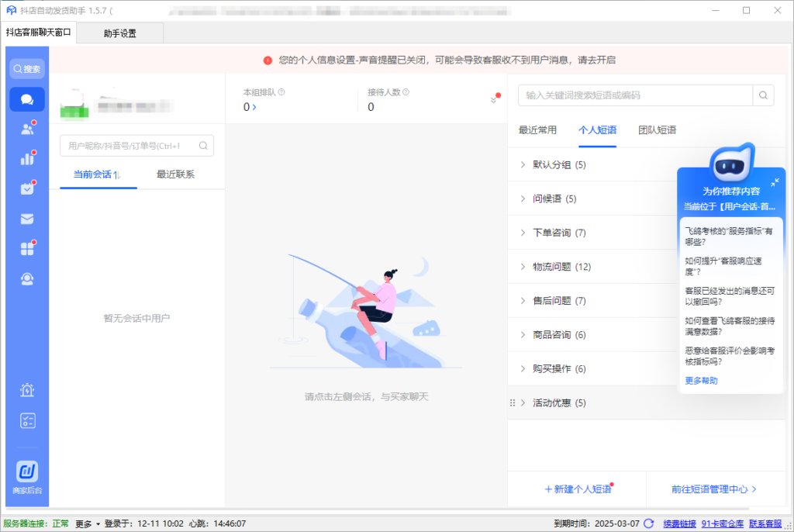Click the user avatar image
Screen dimensions: 794x532
click(74, 103)
